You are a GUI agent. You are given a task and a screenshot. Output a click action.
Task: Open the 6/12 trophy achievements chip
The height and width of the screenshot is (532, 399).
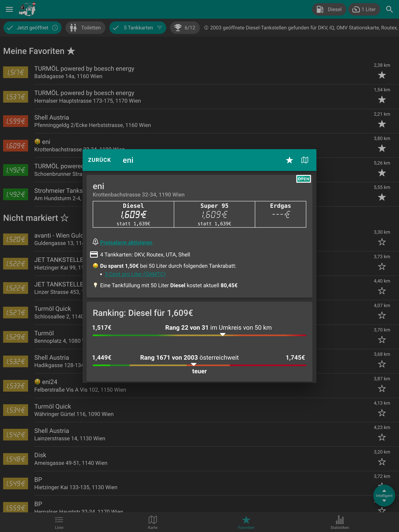185,28
